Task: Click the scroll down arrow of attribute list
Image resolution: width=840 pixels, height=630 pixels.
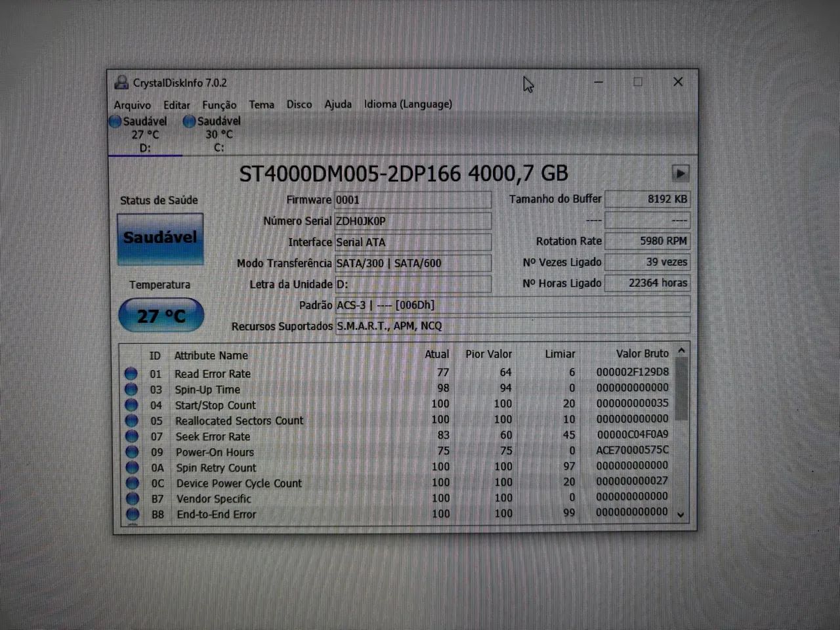Action: pyautogui.click(x=681, y=515)
